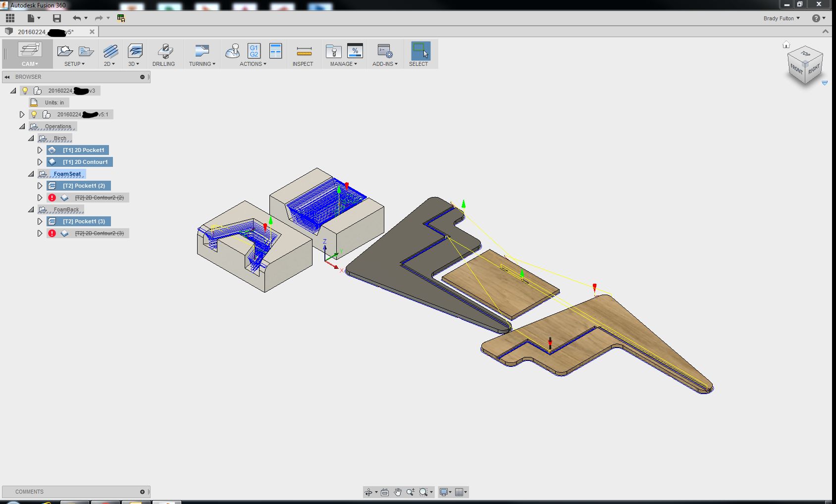Screen dimensions: 836x504
Task: Click the Undo arrow icon
Action: click(x=76, y=18)
